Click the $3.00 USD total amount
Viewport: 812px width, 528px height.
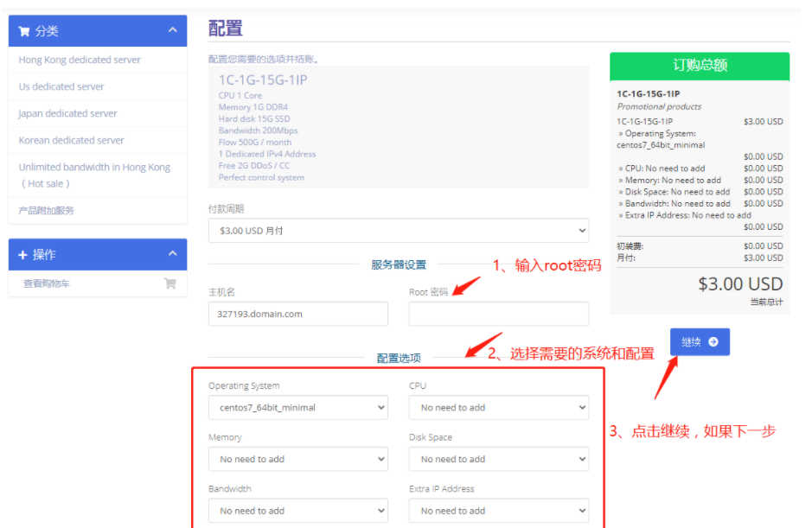click(740, 284)
